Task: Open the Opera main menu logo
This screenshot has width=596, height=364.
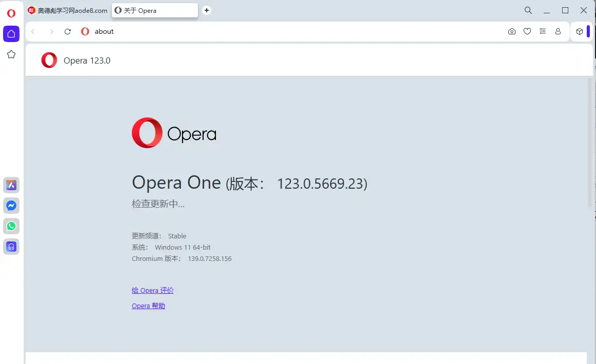Action: pyautogui.click(x=11, y=13)
